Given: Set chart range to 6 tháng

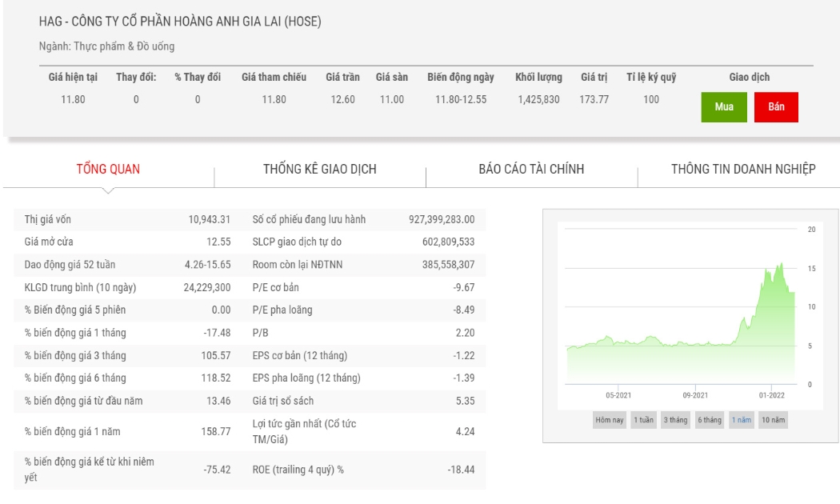Looking at the screenshot, I should [x=710, y=420].
